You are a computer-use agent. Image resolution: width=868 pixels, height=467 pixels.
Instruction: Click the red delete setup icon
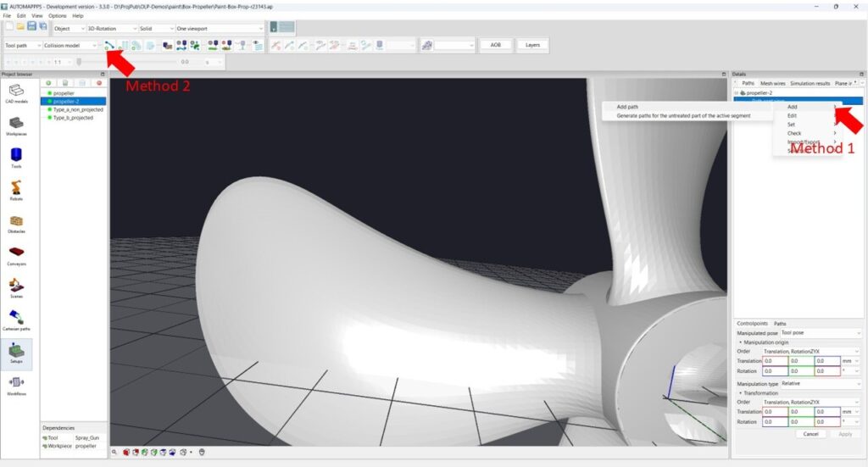pos(99,83)
